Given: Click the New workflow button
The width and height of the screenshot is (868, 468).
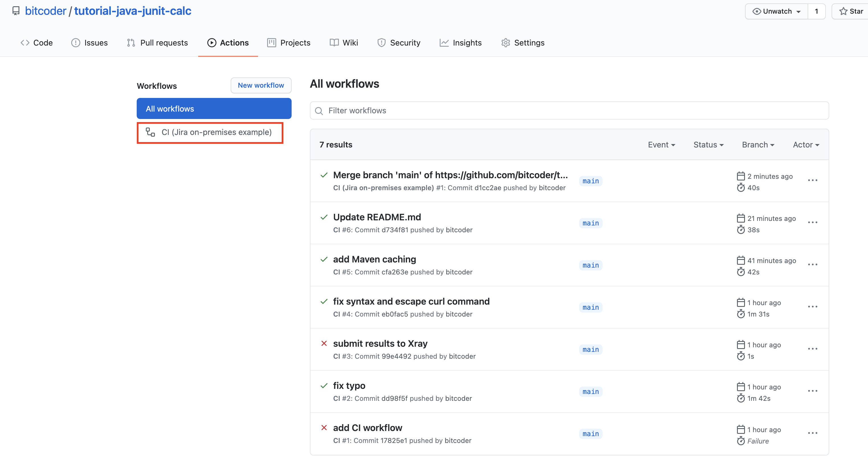Looking at the screenshot, I should 261,85.
